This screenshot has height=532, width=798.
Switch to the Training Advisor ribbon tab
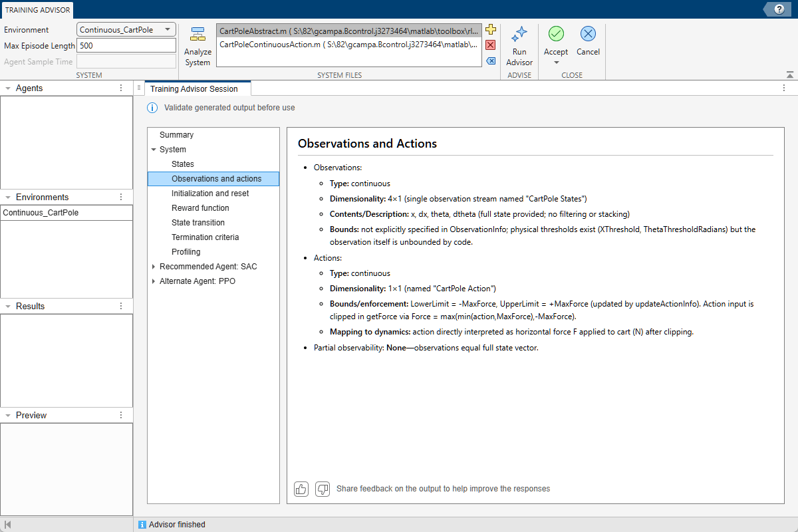[x=37, y=10]
